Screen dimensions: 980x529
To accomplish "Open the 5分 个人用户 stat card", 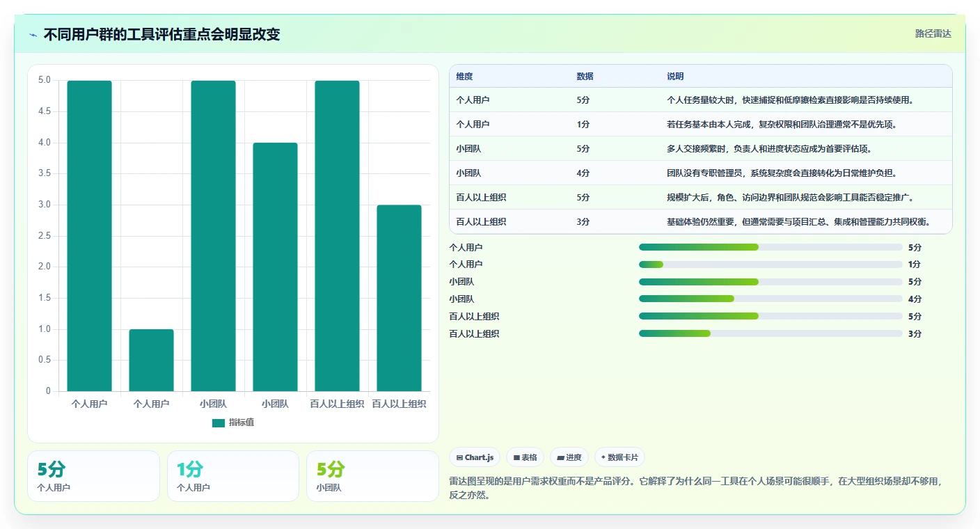I will [x=93, y=476].
